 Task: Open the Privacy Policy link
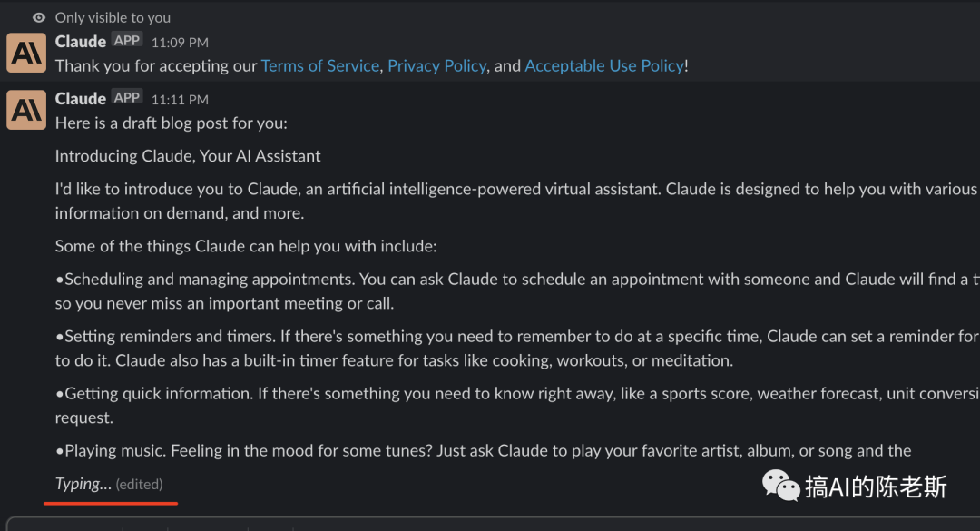click(436, 65)
